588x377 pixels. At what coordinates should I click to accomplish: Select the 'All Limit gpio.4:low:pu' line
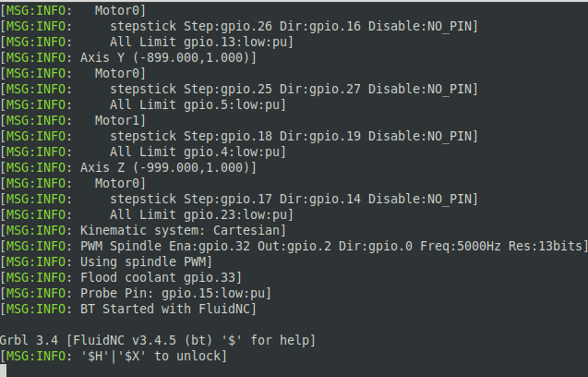click(x=143, y=152)
